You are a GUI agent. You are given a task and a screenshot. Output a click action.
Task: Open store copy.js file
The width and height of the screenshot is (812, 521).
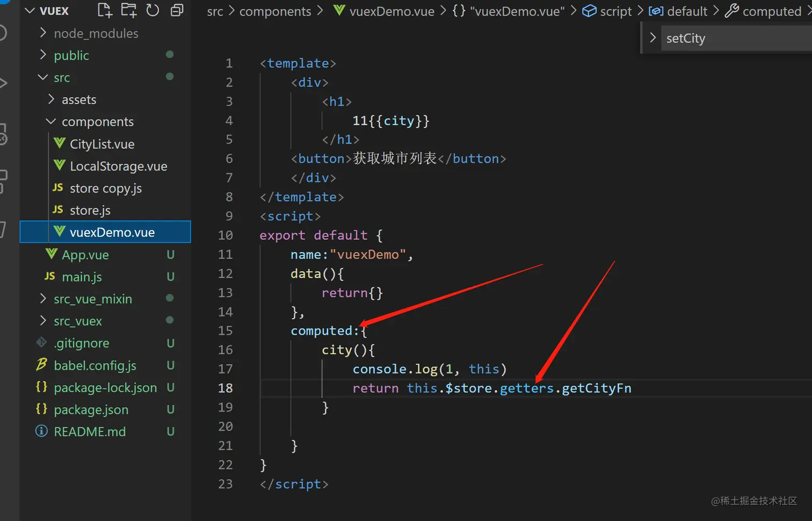[x=106, y=188]
